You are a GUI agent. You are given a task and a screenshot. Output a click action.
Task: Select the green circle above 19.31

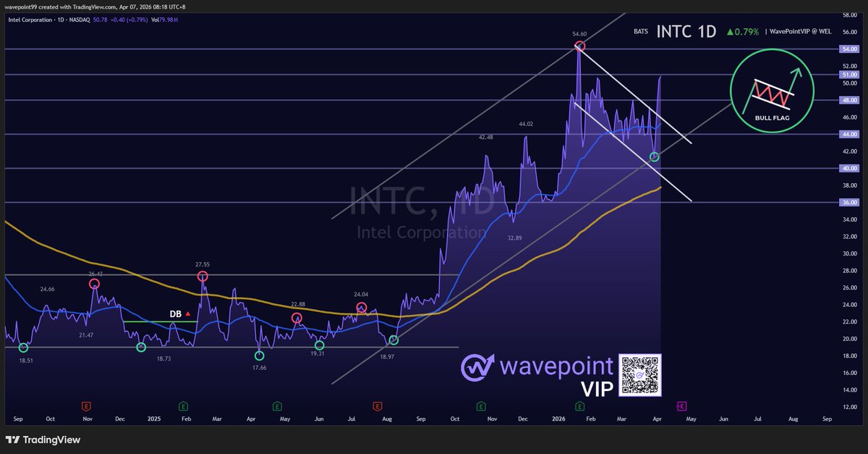[320, 345]
